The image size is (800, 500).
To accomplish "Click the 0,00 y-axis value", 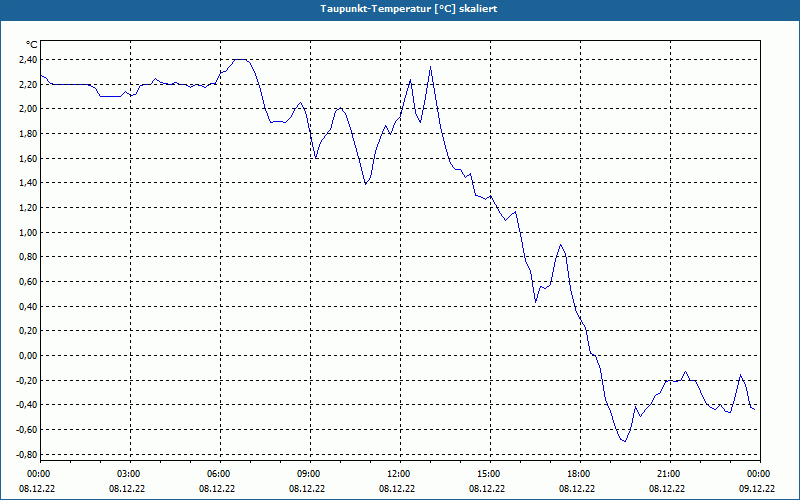I will click(x=27, y=356).
